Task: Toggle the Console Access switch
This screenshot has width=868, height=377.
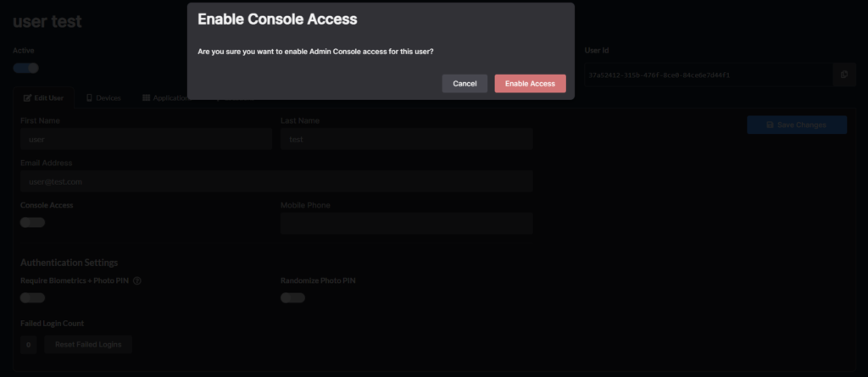Action: (33, 223)
